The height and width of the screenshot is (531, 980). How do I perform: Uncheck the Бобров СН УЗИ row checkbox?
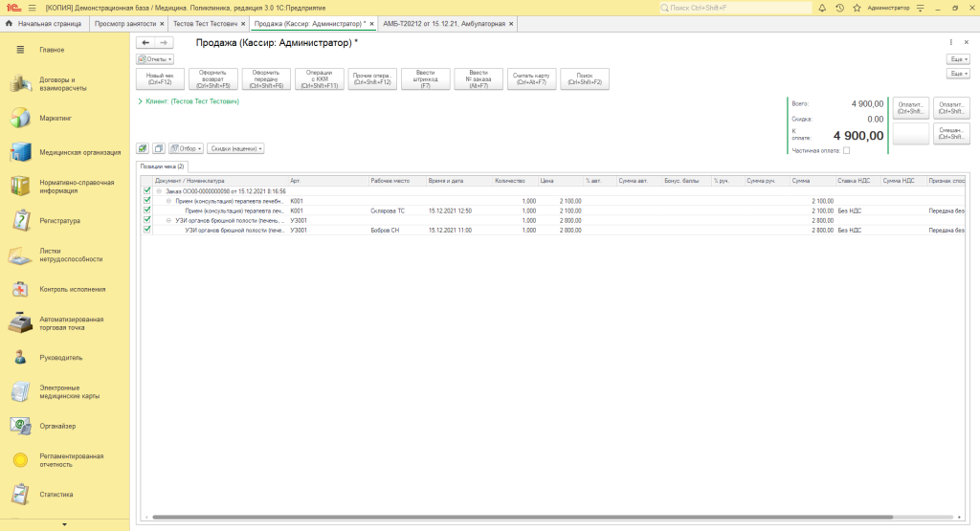coord(146,230)
